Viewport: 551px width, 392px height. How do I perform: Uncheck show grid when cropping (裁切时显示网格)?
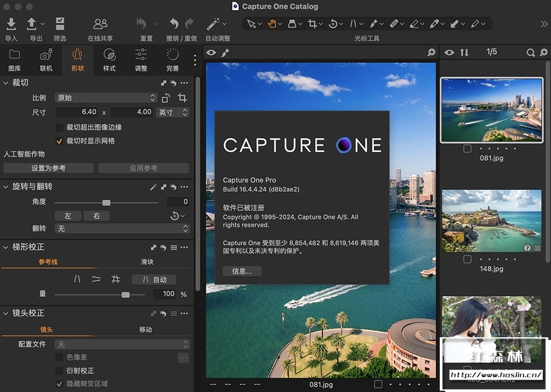coord(59,141)
